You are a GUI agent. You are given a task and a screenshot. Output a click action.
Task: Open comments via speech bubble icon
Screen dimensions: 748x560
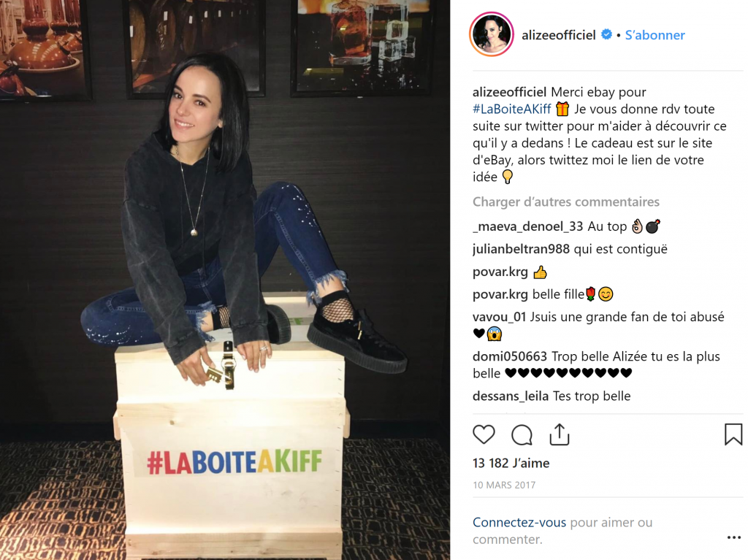pos(522,434)
